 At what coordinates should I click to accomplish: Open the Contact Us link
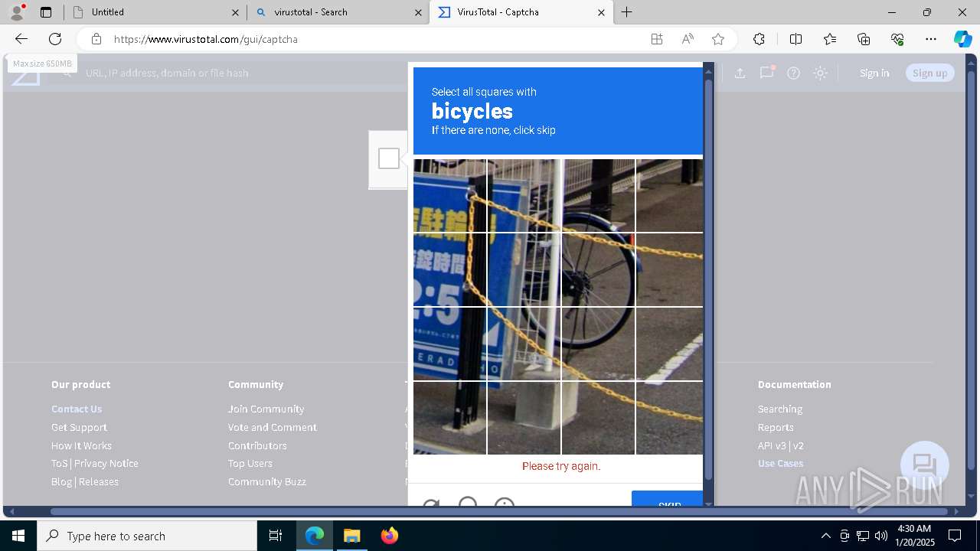(77, 409)
